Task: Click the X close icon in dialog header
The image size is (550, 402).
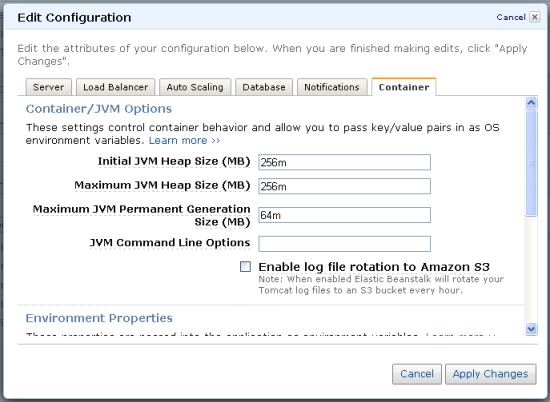Action: coord(535,17)
